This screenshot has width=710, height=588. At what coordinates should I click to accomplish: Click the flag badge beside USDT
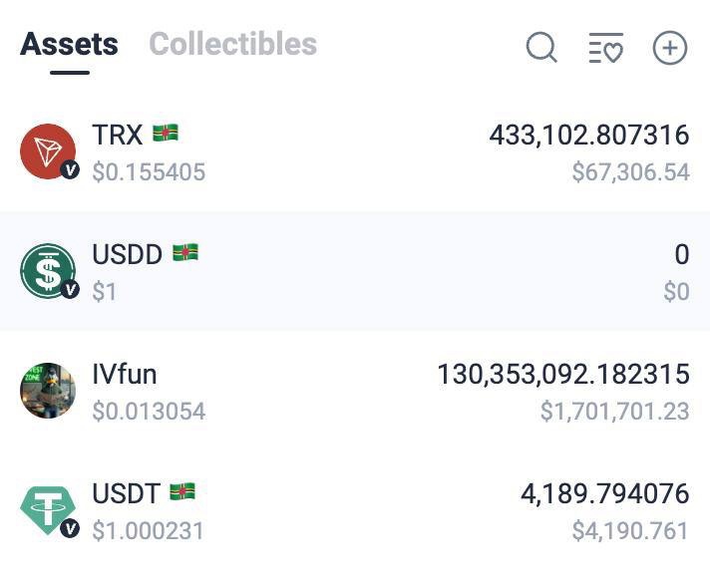(182, 492)
